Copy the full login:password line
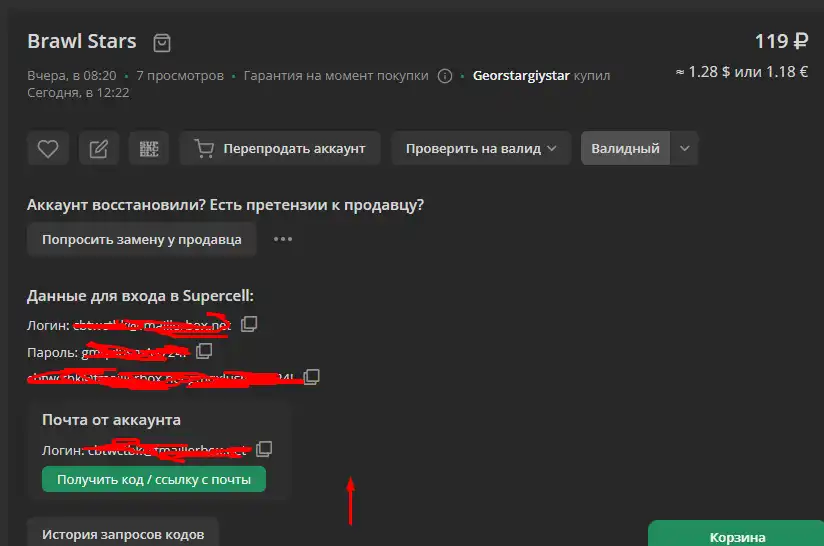This screenshot has width=824, height=546. tap(311, 376)
